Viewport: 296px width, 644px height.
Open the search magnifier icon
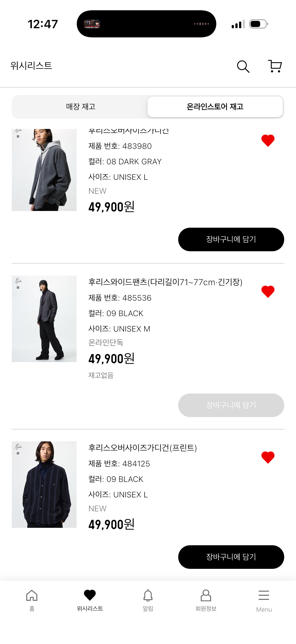coord(243,67)
